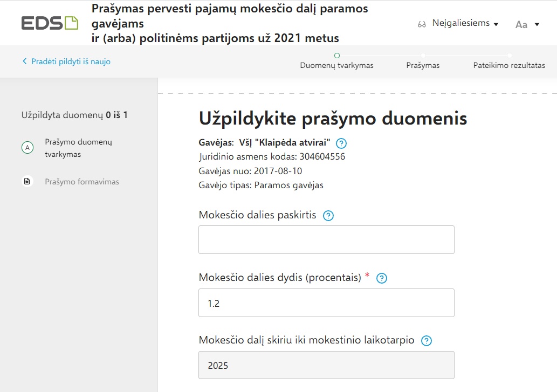
Task: Click help icon next to Mokesčio dalies dydis
Action: coord(382,278)
